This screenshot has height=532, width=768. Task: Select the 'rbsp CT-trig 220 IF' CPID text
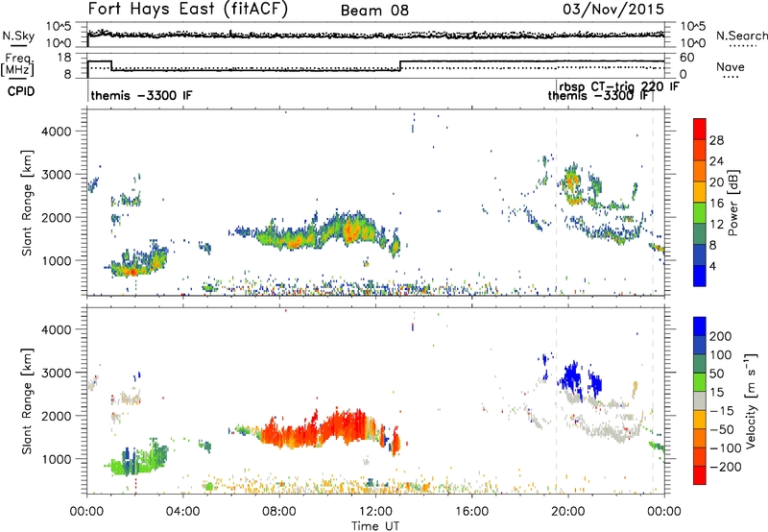618,86
